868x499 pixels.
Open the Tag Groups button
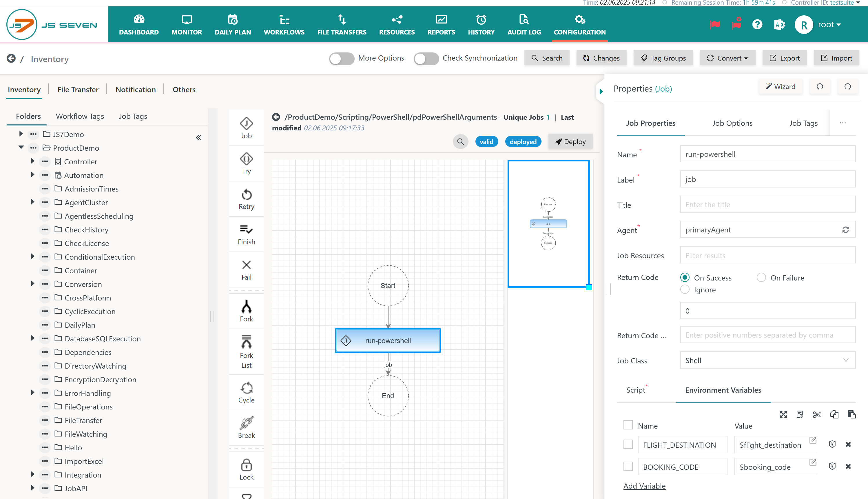pyautogui.click(x=663, y=58)
